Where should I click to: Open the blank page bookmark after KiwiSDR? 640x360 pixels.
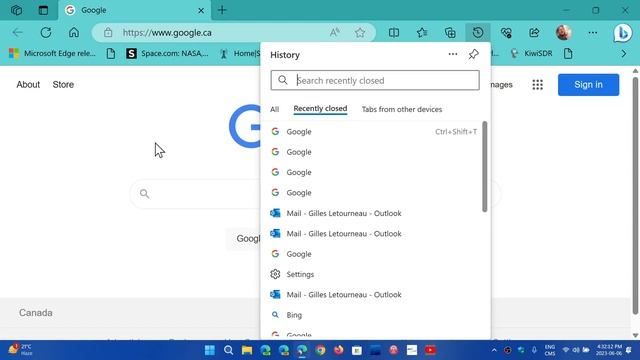click(568, 53)
